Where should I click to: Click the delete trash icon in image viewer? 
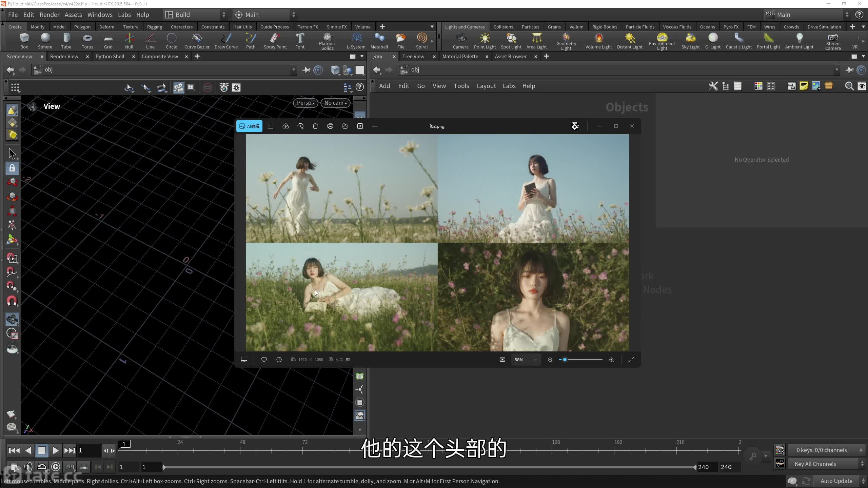315,126
